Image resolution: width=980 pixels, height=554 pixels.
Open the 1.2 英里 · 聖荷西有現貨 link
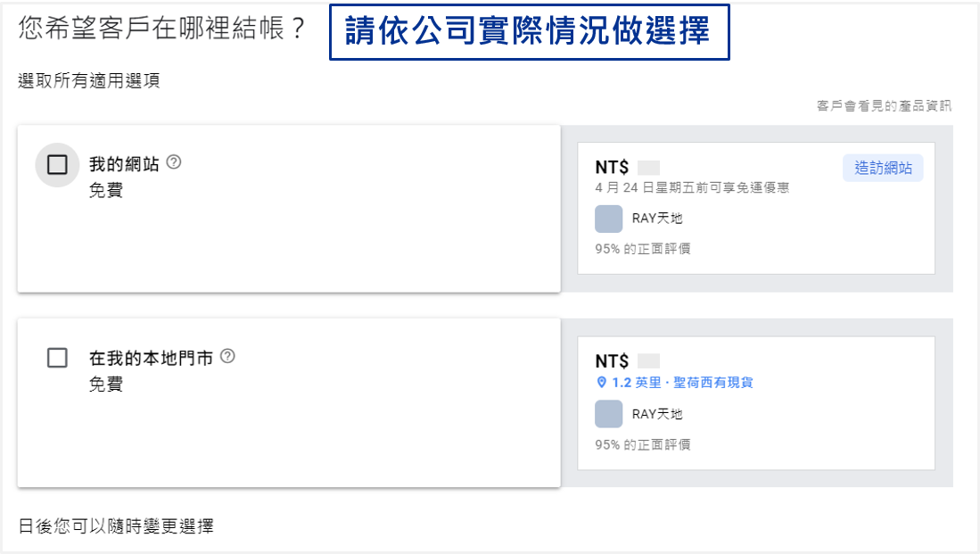[675, 382]
